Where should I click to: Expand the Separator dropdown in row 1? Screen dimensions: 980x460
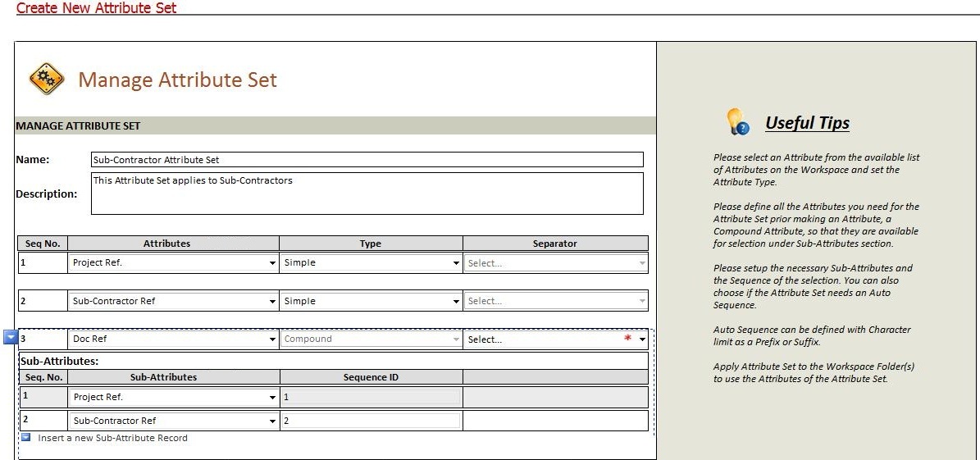click(x=641, y=263)
